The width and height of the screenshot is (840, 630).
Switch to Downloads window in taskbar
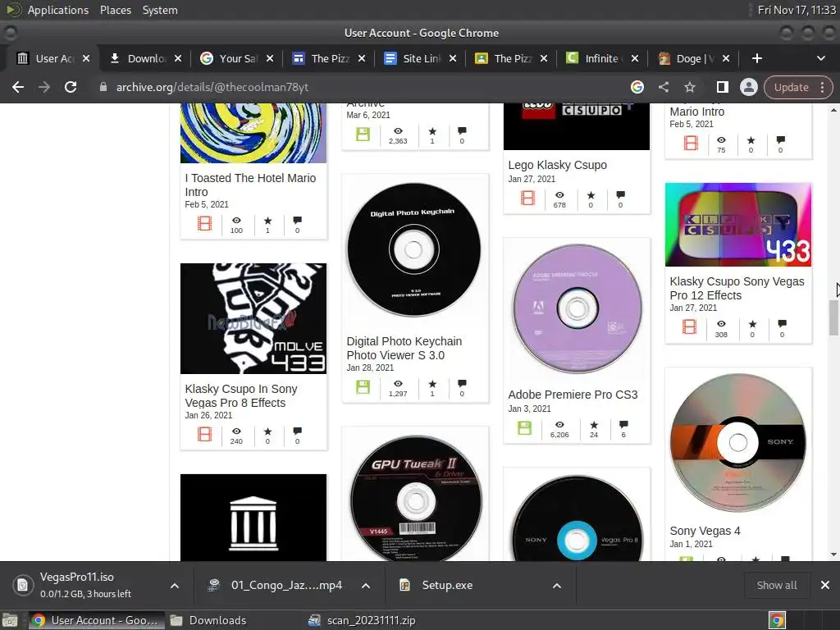209,620
